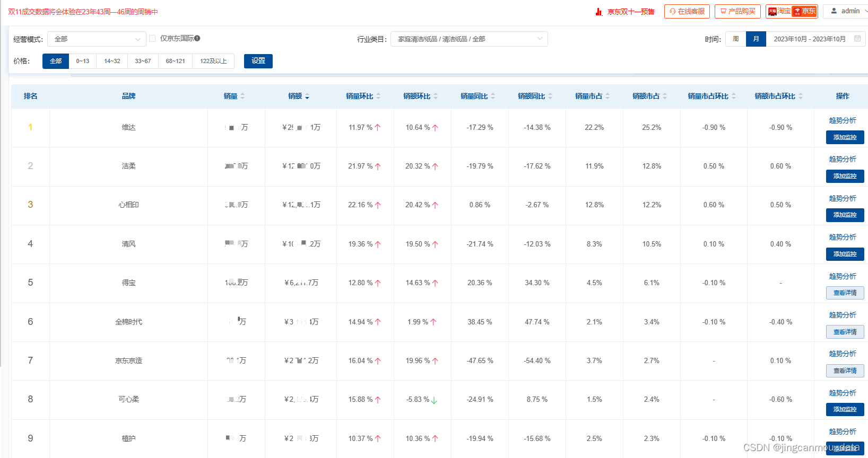Open 趋势分析 for 维达
Screen dimensions: 868x458
coord(843,120)
